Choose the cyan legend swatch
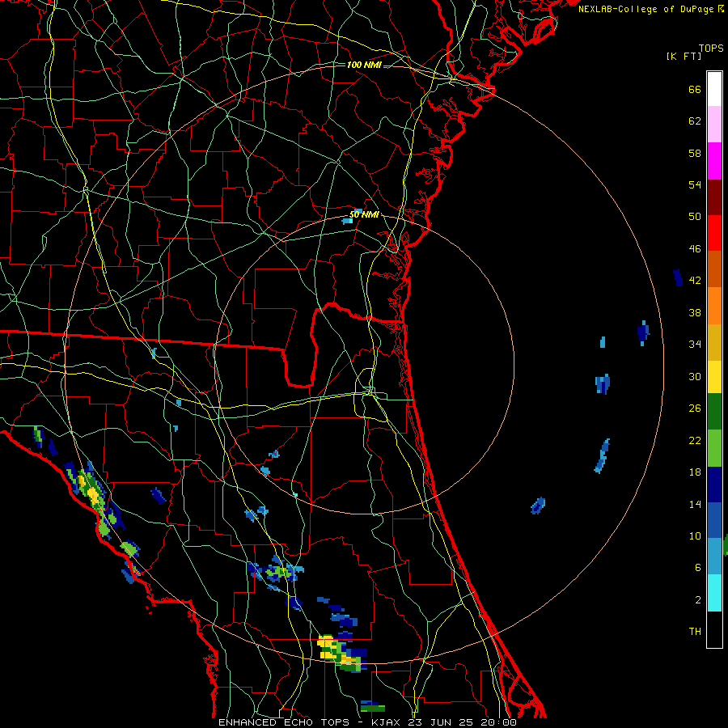This screenshot has height=728, width=728. click(714, 593)
